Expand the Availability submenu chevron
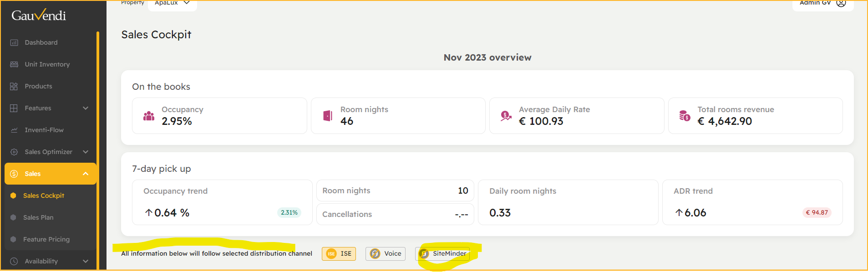 tap(86, 261)
